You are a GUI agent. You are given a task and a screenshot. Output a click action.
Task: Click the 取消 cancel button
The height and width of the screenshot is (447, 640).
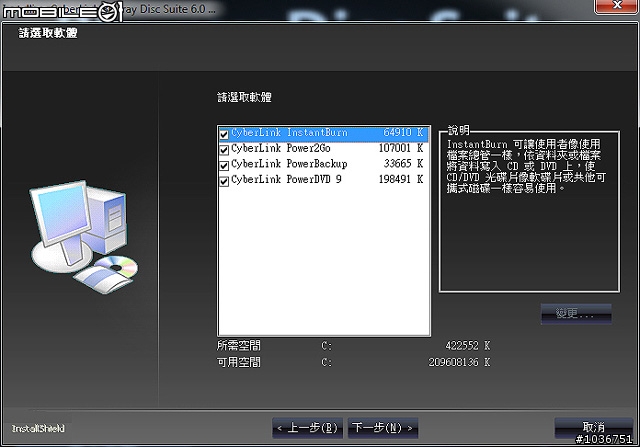(x=593, y=427)
